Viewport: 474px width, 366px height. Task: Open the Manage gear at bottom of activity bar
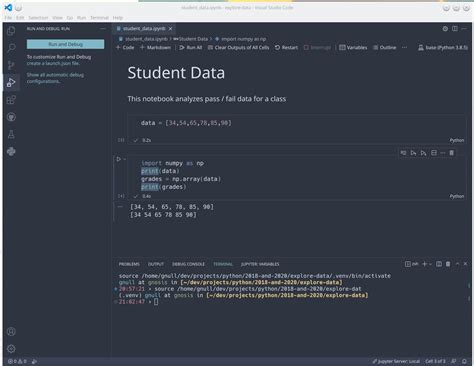11,349
